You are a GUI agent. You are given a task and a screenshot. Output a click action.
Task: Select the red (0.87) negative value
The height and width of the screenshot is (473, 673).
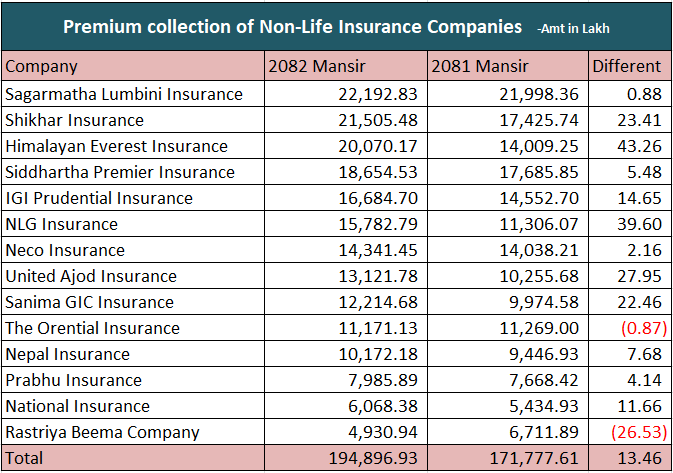click(x=638, y=328)
